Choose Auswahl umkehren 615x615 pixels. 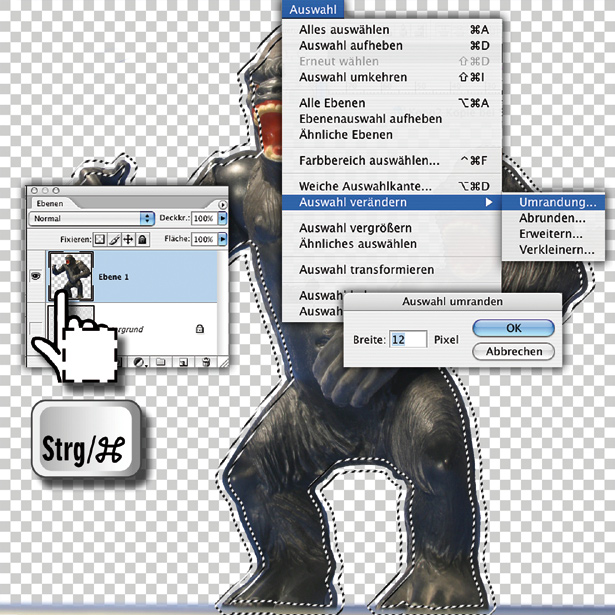tap(392, 77)
